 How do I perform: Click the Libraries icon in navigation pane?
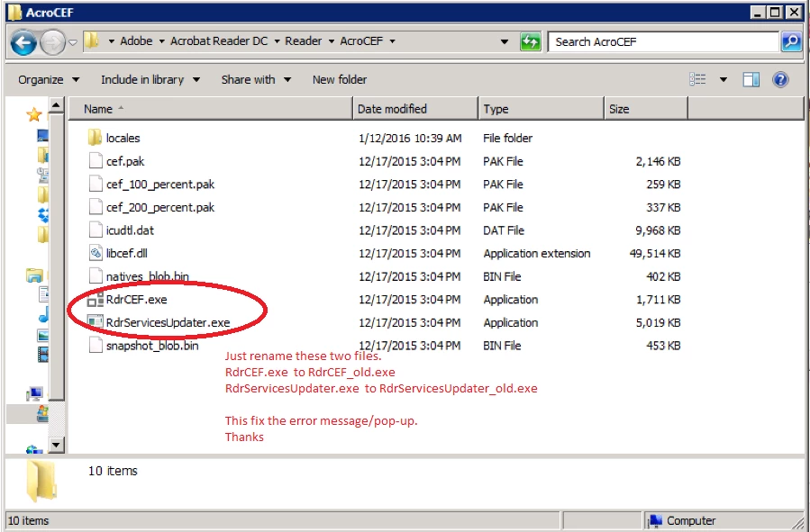pyautogui.click(x=34, y=275)
